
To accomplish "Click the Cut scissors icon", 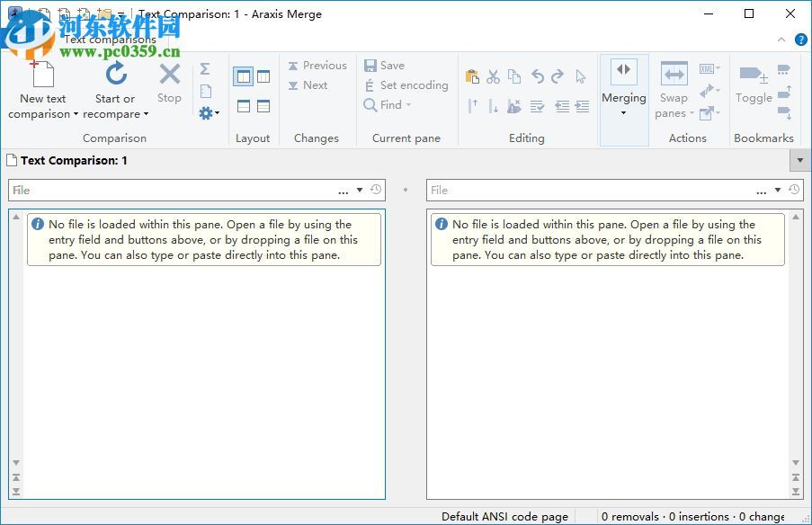I will 493,76.
